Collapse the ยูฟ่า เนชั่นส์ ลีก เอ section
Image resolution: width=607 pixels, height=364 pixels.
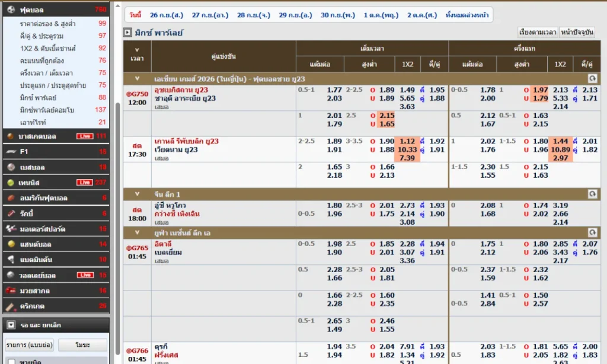click(x=137, y=232)
